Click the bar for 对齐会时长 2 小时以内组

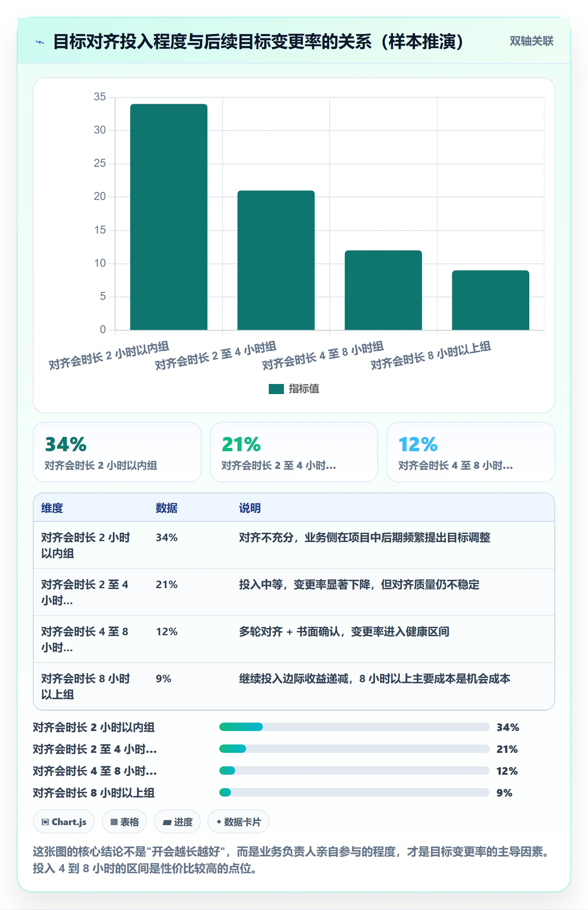[169, 217]
